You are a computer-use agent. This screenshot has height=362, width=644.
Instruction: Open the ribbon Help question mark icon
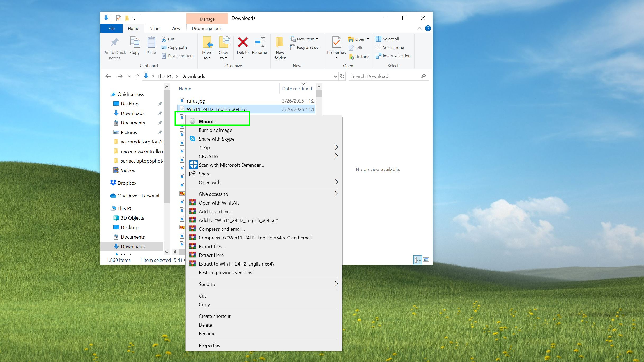[x=428, y=28]
